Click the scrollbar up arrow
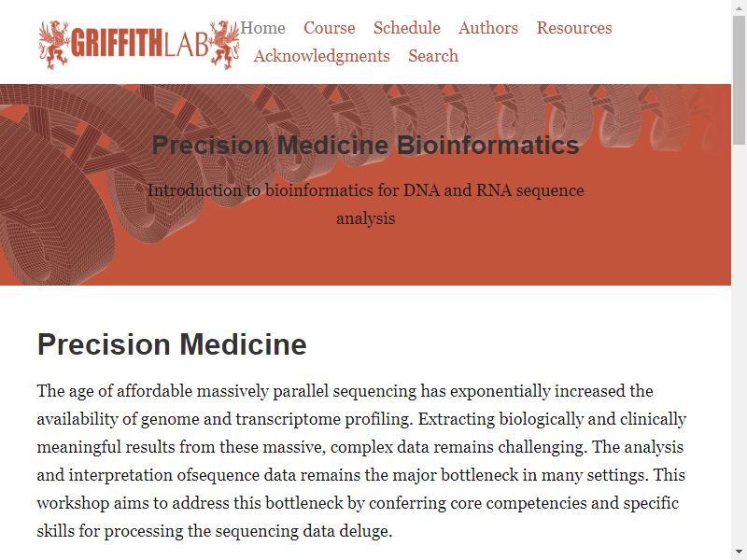 pyautogui.click(x=739, y=7)
